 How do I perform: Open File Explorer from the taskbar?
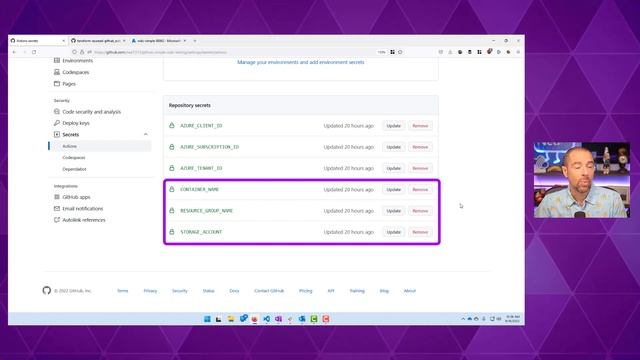(231, 319)
